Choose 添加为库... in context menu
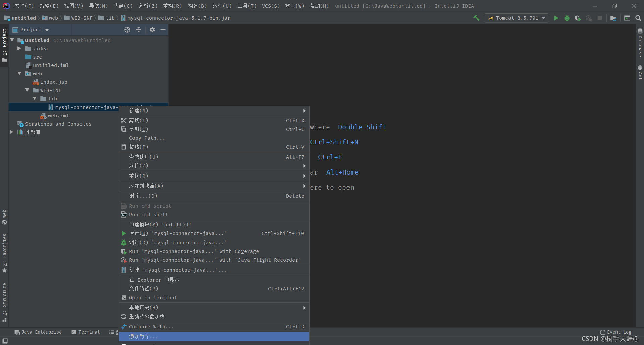 point(214,337)
